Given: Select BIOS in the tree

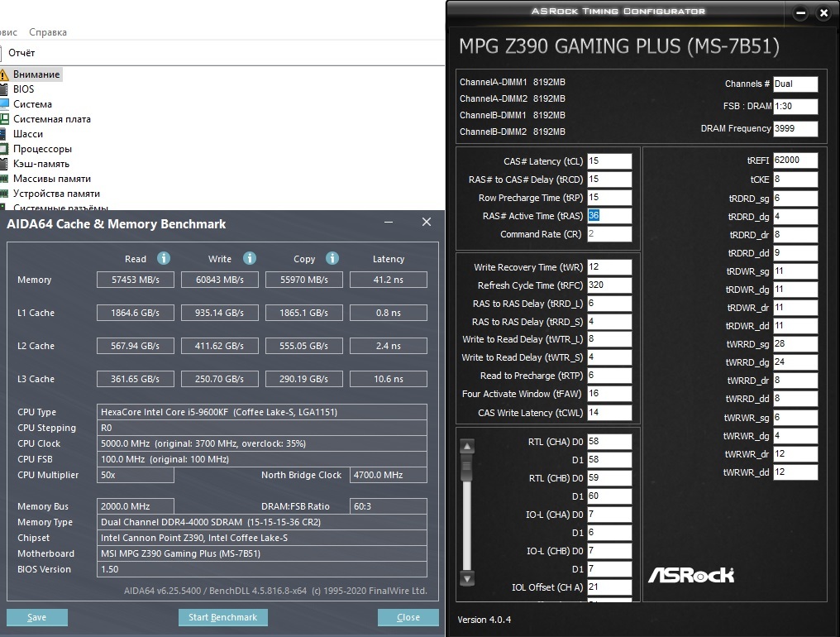Looking at the screenshot, I should (x=24, y=89).
